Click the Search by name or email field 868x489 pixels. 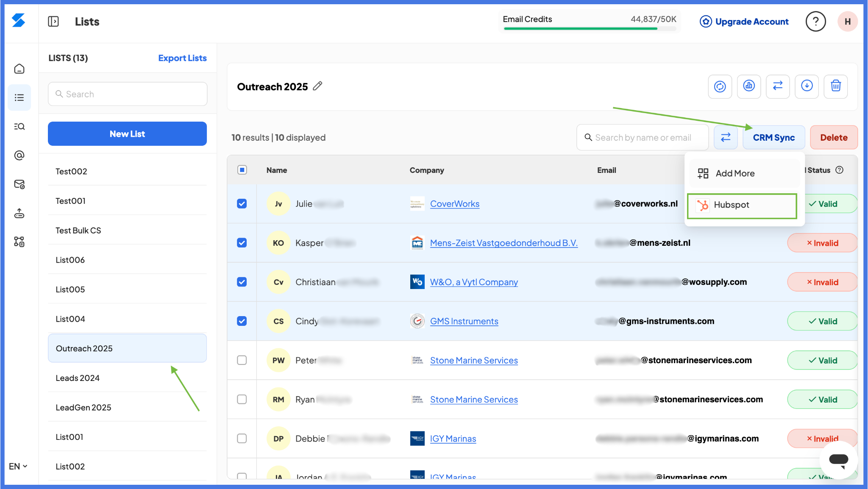(643, 137)
